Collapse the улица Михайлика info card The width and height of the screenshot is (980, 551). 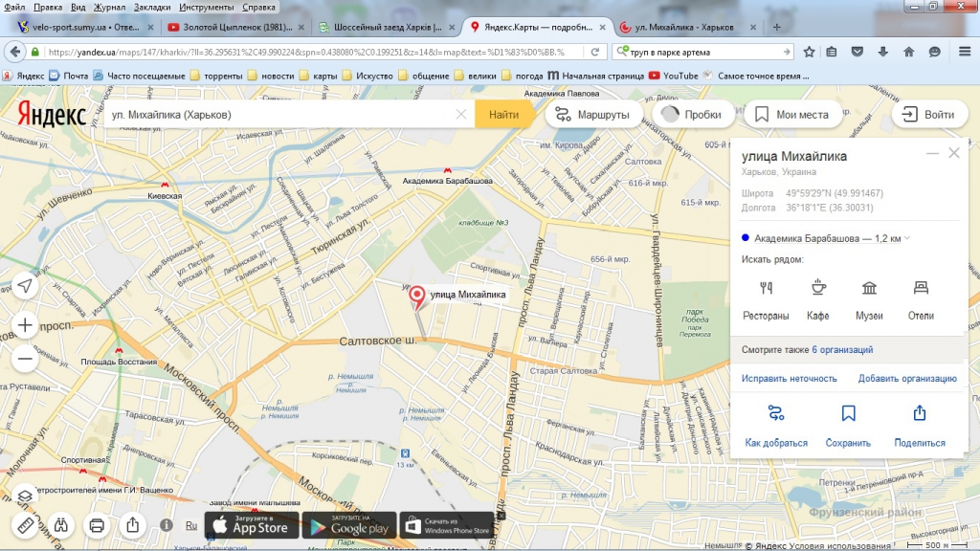tap(931, 154)
